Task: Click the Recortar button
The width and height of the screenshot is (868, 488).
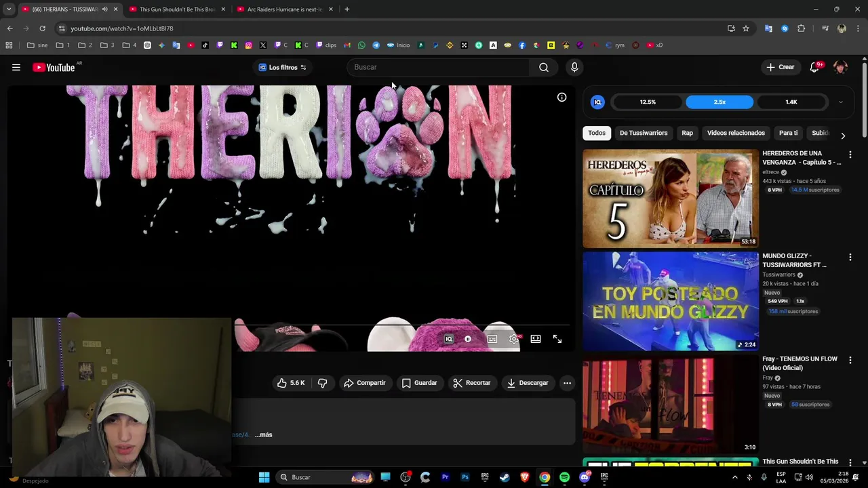Action: point(471,383)
